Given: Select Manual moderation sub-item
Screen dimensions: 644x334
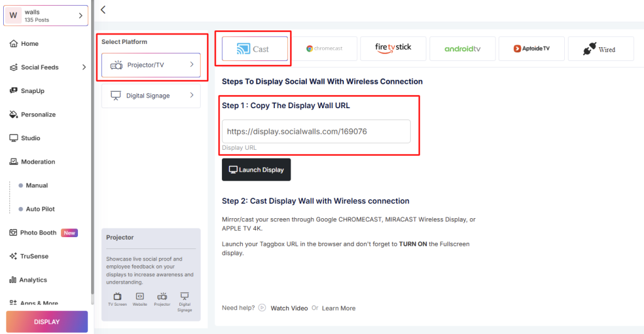Looking at the screenshot, I should coord(36,186).
